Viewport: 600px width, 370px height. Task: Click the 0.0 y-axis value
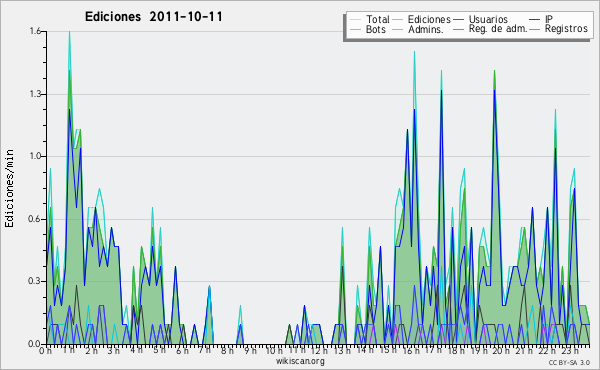click(35, 344)
